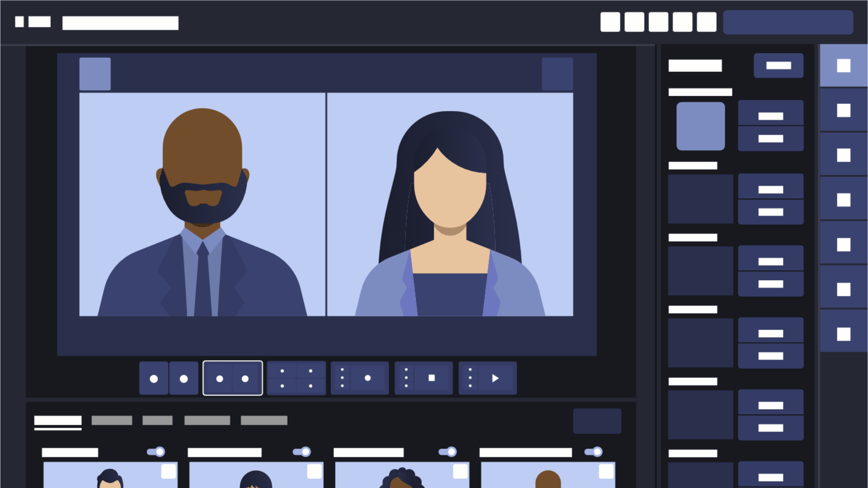Click the leftmost square icon in the top toolbar
The height and width of the screenshot is (488, 868).
click(610, 22)
